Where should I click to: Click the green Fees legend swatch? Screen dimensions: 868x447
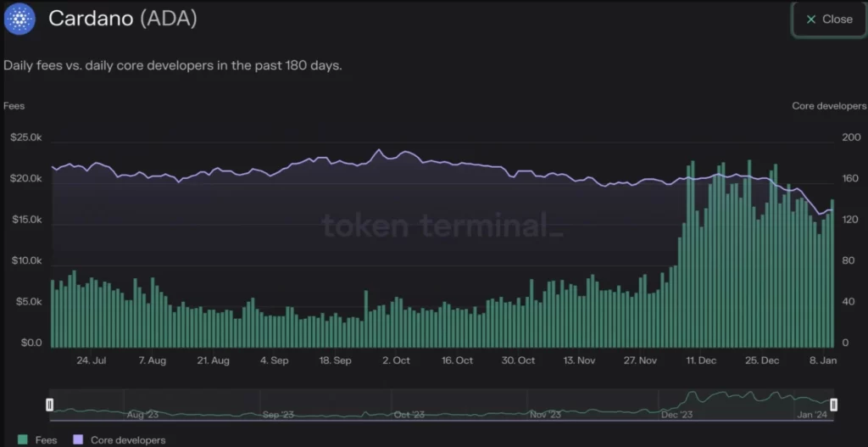coord(23,440)
